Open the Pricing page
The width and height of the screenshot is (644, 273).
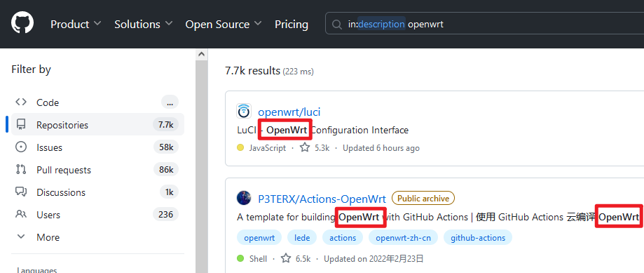(x=292, y=25)
